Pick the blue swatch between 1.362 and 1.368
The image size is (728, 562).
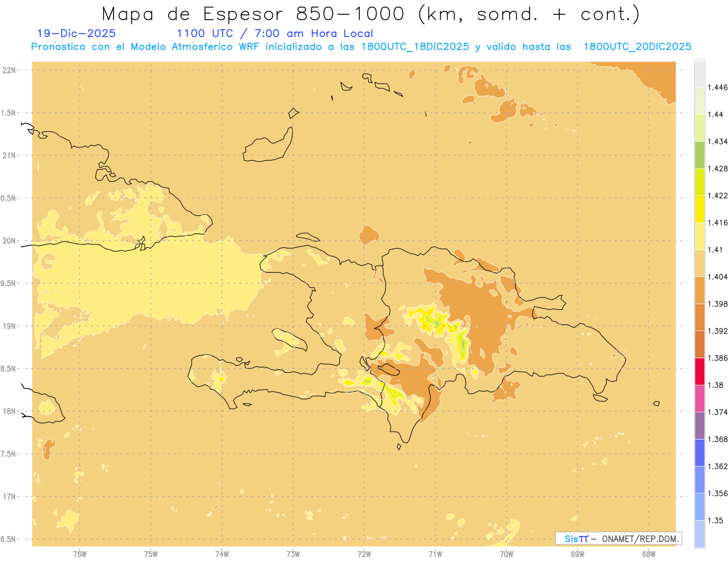[699, 453]
